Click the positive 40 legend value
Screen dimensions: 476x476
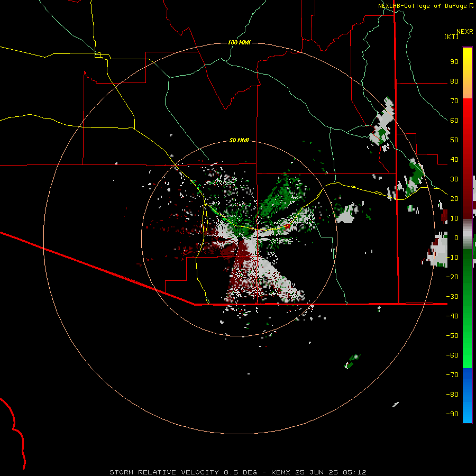tap(454, 159)
